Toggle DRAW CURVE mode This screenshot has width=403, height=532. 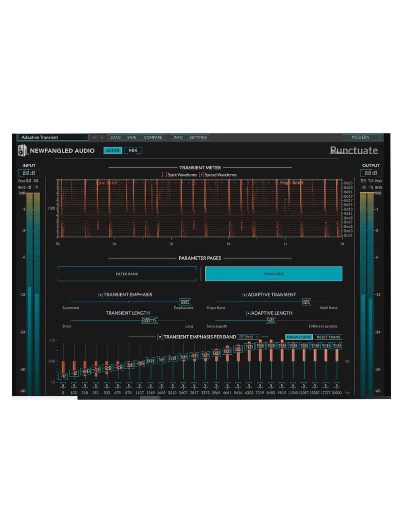tap(299, 337)
